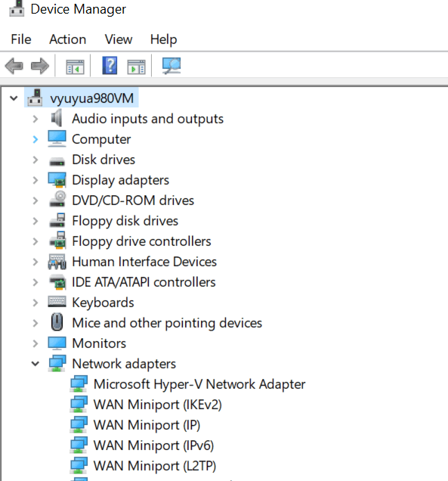Select the Display adapters category icon
This screenshot has width=448, height=481.
(x=57, y=180)
